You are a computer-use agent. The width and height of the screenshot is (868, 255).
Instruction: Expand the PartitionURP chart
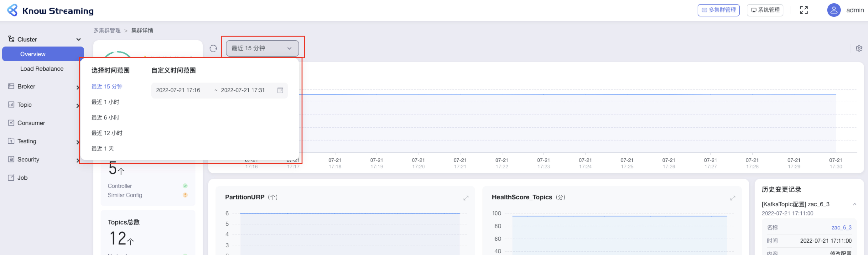point(466,198)
